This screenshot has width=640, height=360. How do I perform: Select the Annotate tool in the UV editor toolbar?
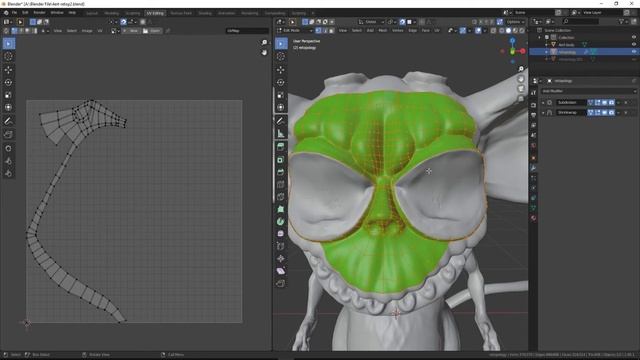8,121
